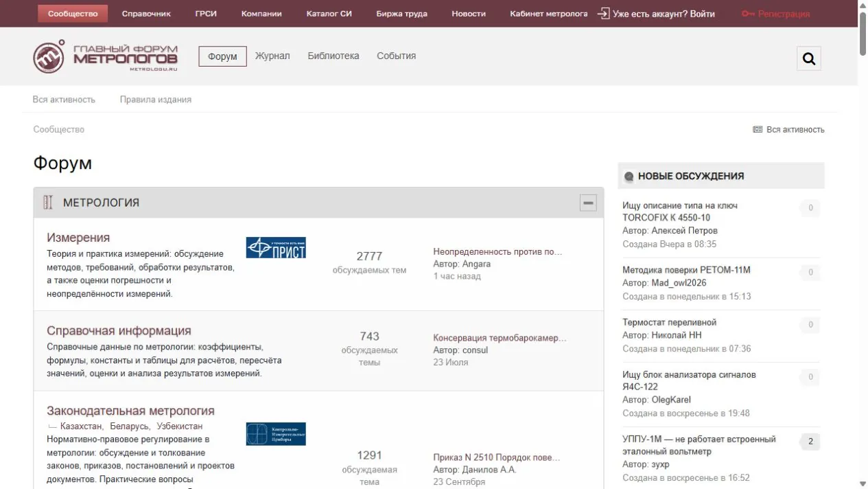Open author Angara's profile
868x489 pixels.
tap(476, 264)
